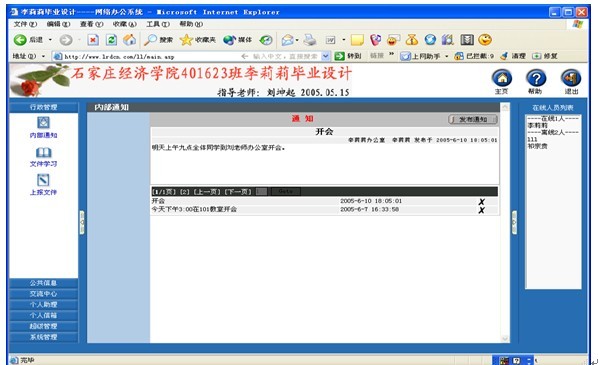Screen dimensions: 599x365
Task: Open browsing History clock icon
Action: click(266, 40)
